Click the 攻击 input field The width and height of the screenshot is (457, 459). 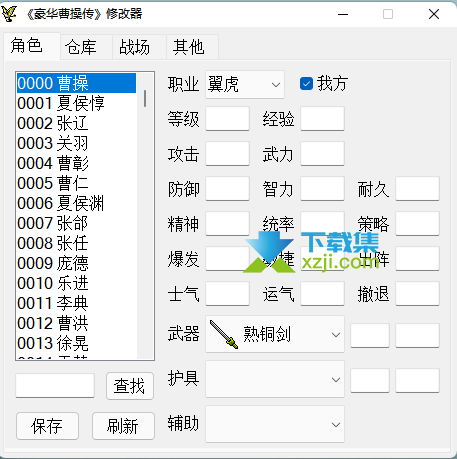coord(227,154)
